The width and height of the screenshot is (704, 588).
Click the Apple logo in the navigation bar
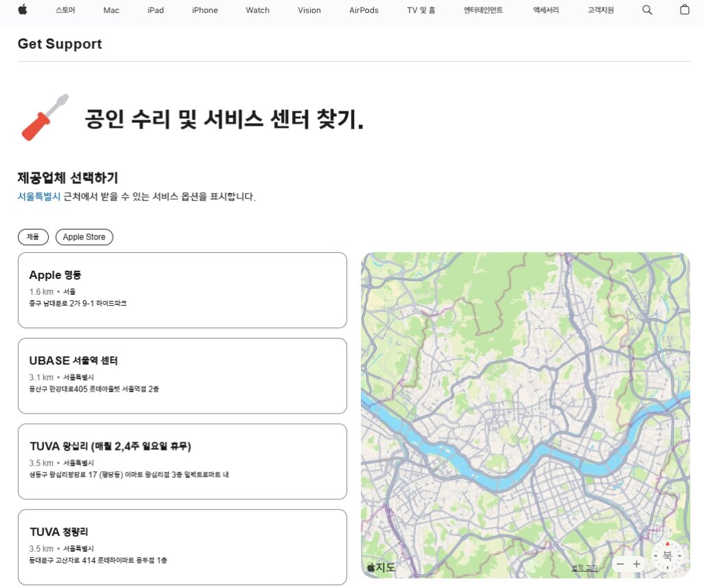pos(23,10)
